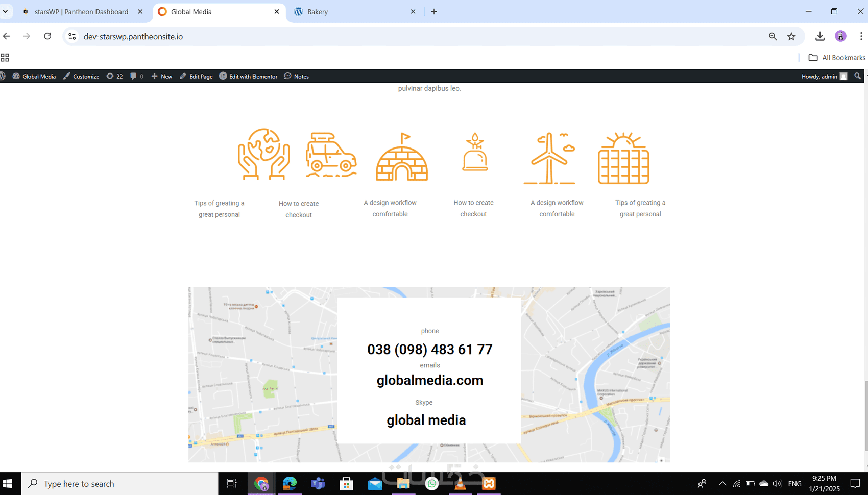Viewport: 868px width, 495px height.
Task: View site information icon in address bar
Action: click(72, 36)
